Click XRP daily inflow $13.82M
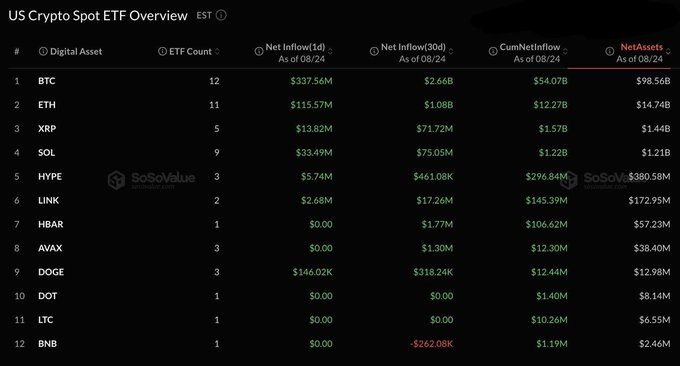This screenshot has width=680, height=366. (x=314, y=128)
